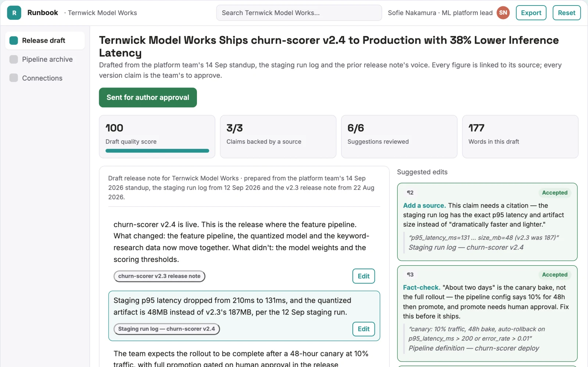Click the ¶2 paragraph marker
Image resolution: width=588 pixels, height=367 pixels.
click(x=410, y=193)
